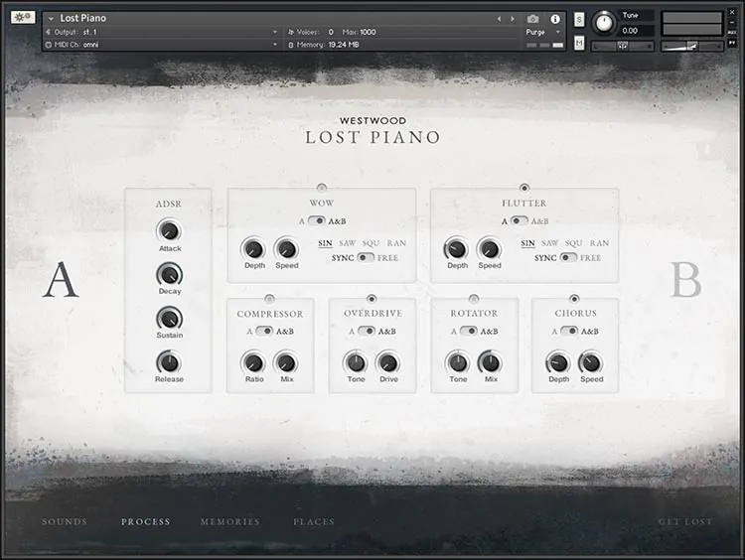Click the OVERDRIVE Drive knob
745x560 pixels.
tap(388, 362)
